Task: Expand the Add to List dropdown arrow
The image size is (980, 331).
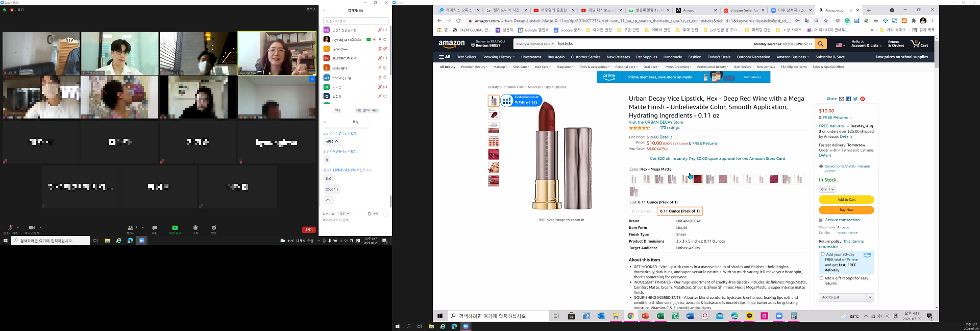Action: pyautogui.click(x=870, y=297)
